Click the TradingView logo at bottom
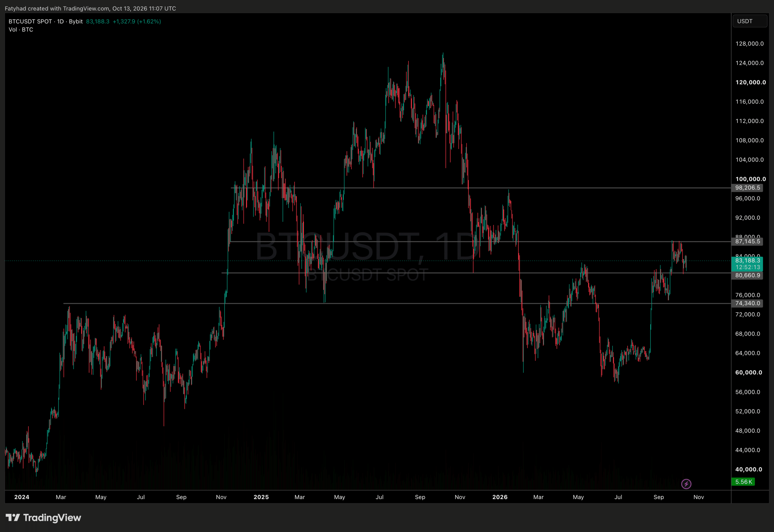774x532 pixels. (43, 518)
